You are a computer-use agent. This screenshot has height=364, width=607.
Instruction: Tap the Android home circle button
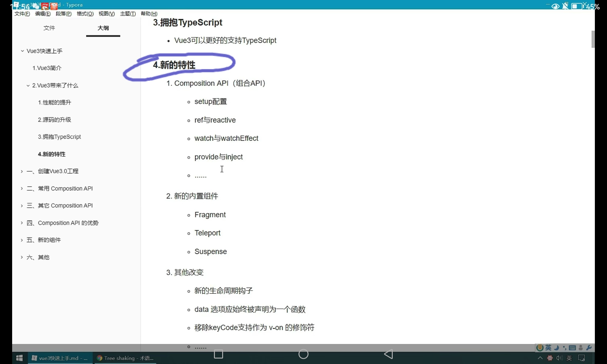pos(303,354)
